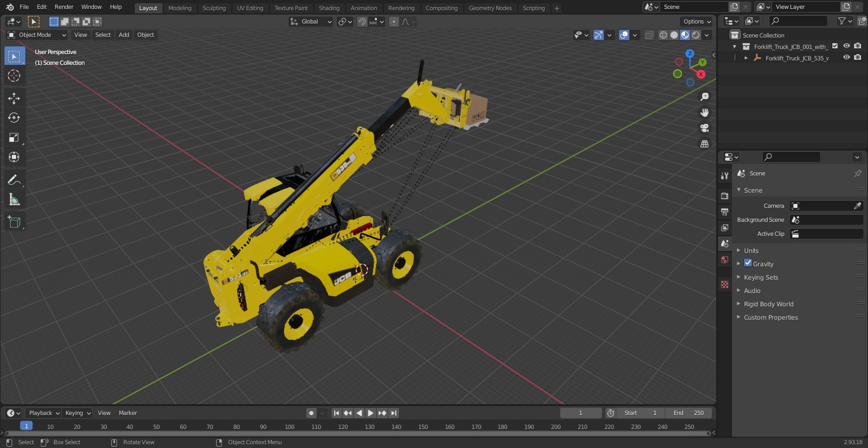Open the Output properties tab
Viewport: 868px width, 448px height.
click(x=724, y=212)
